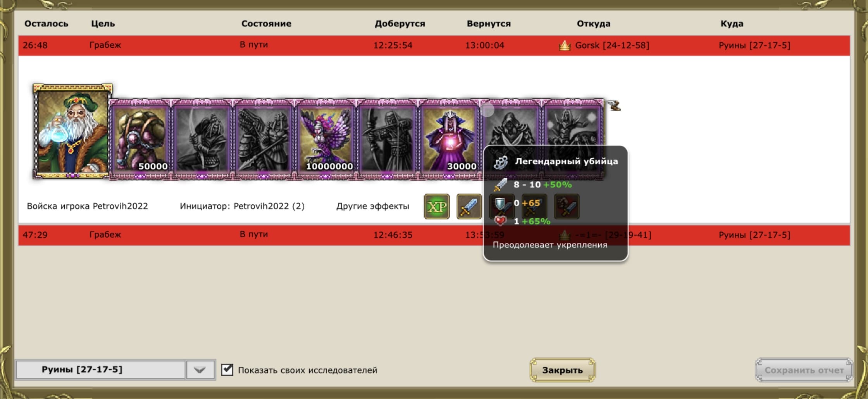868x399 pixels.
Task: Click the winged boot icon right of unit cards
Action: (x=614, y=105)
